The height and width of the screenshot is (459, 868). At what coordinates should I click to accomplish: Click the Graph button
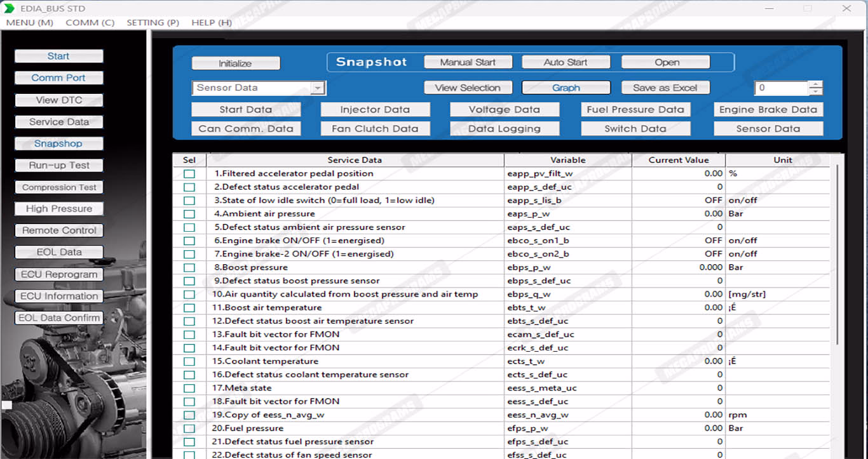click(x=566, y=88)
